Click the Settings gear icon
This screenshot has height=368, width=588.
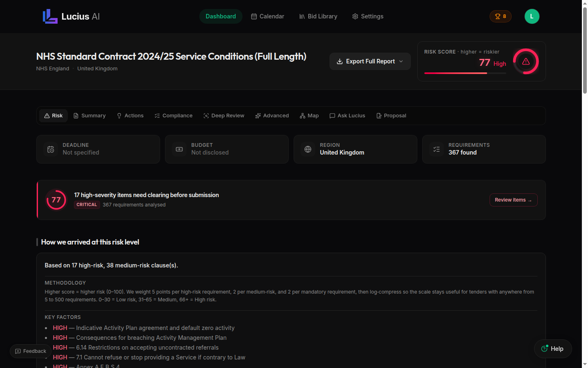click(355, 16)
